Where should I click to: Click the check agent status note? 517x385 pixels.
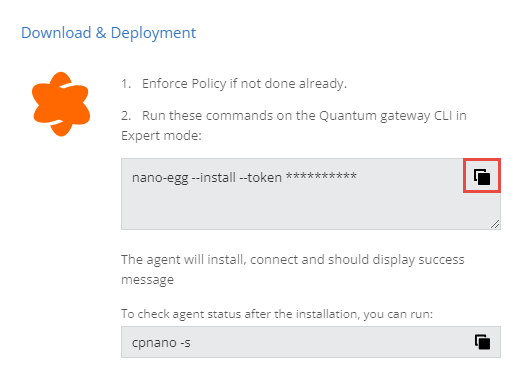click(277, 314)
